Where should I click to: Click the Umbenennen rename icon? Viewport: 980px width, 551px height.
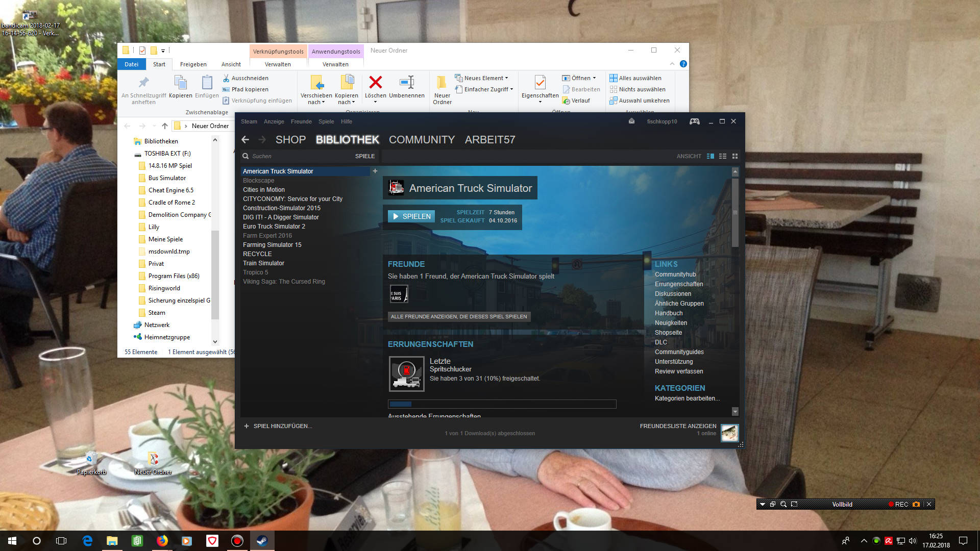407,82
